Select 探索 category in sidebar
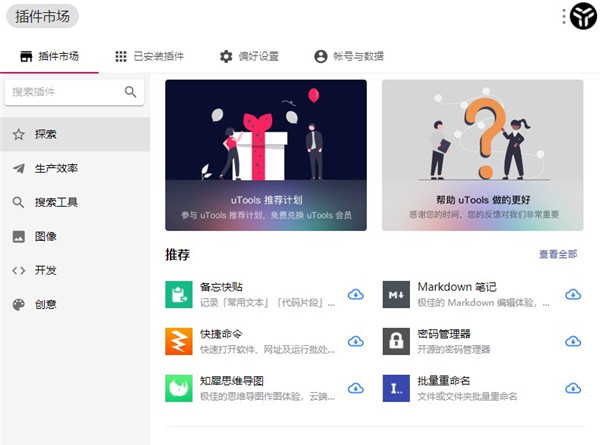The image size is (600, 445). [75, 134]
